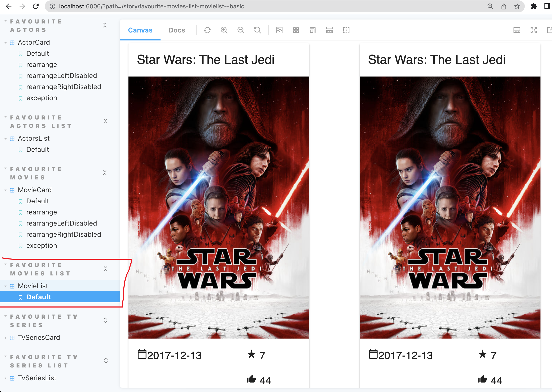Toggle the grid overlay icon
This screenshot has width=552, height=392.
point(296,30)
